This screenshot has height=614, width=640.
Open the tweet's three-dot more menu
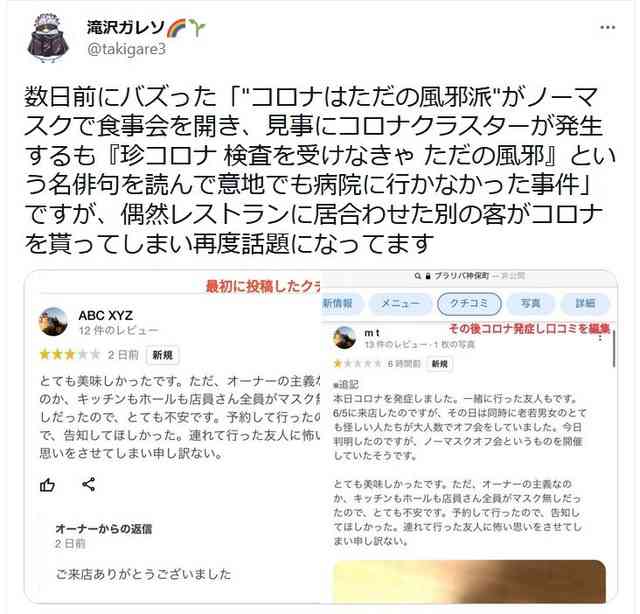click(607, 27)
